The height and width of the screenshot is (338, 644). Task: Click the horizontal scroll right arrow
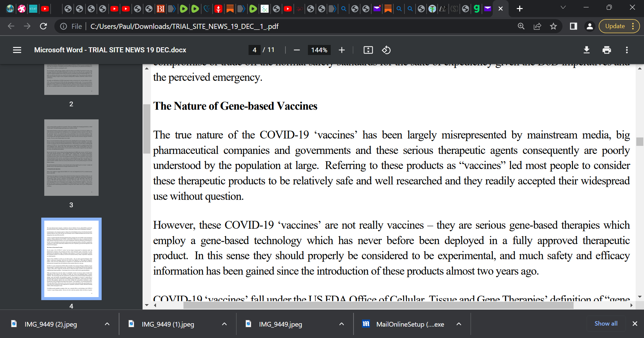[x=632, y=305]
